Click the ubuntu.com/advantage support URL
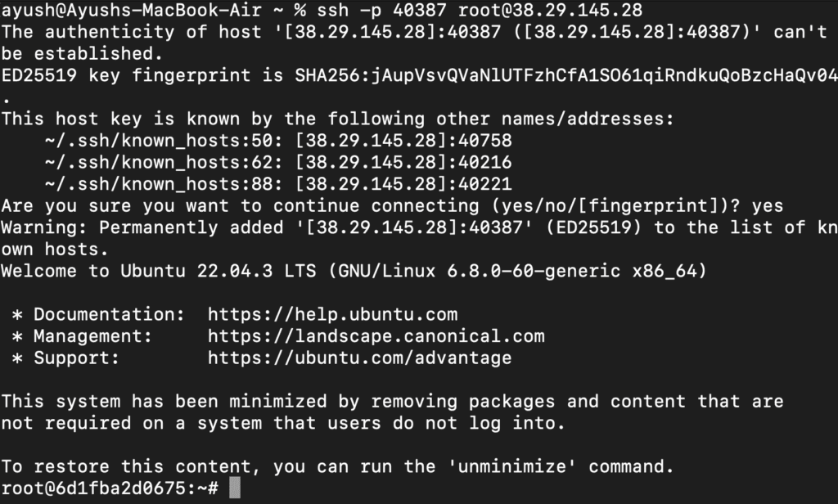Screen dimensions: 838x504 [x=360, y=358]
